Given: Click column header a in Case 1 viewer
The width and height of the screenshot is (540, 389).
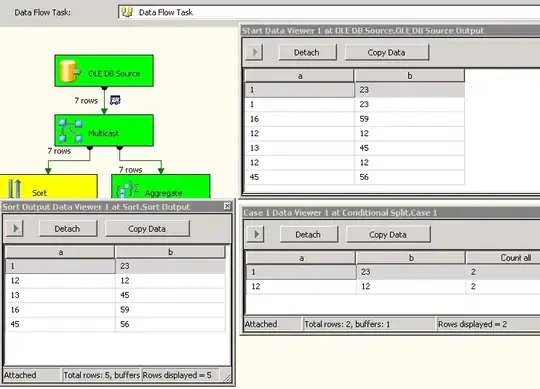Looking at the screenshot, I should click(x=301, y=258).
